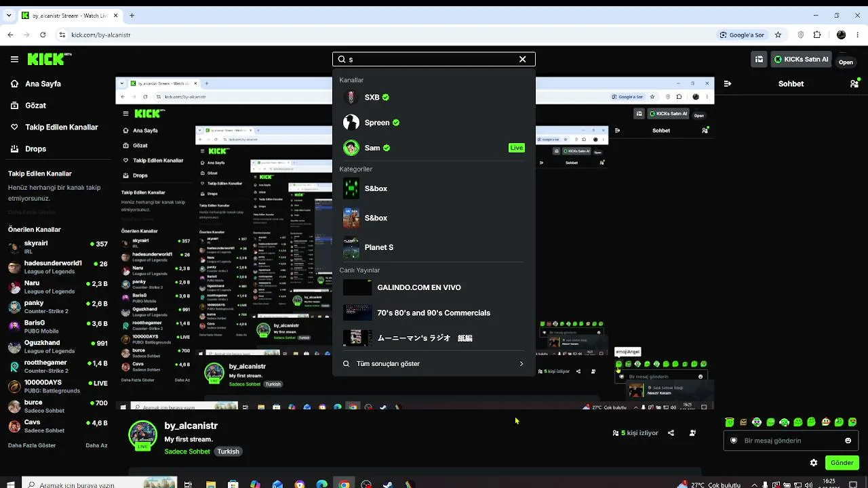This screenshot has width=868, height=488.
Task: Click the KICK logo in header
Action: pos(50,59)
